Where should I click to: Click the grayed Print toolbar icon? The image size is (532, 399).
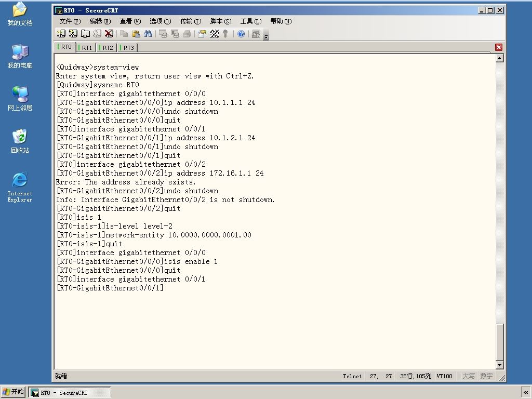click(187, 34)
